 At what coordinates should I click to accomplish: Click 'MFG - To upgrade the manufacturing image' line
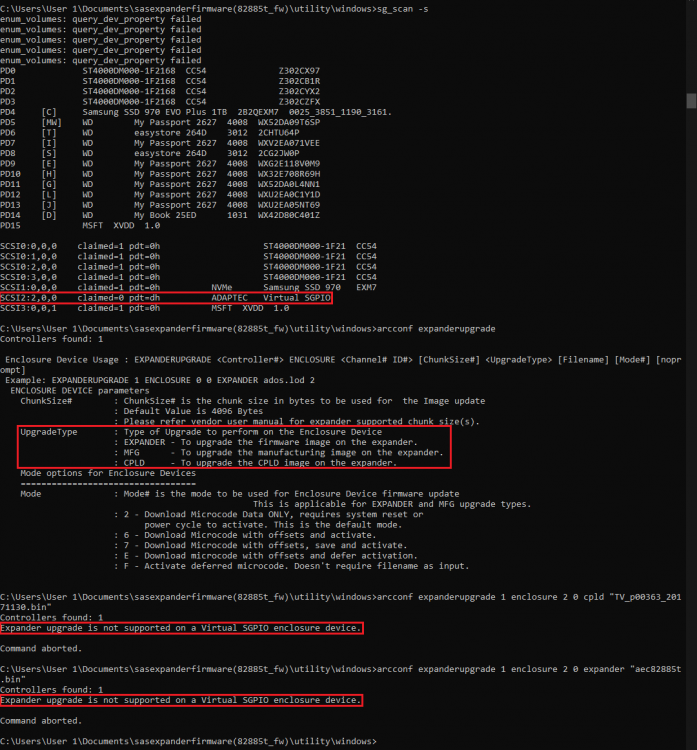(284, 452)
